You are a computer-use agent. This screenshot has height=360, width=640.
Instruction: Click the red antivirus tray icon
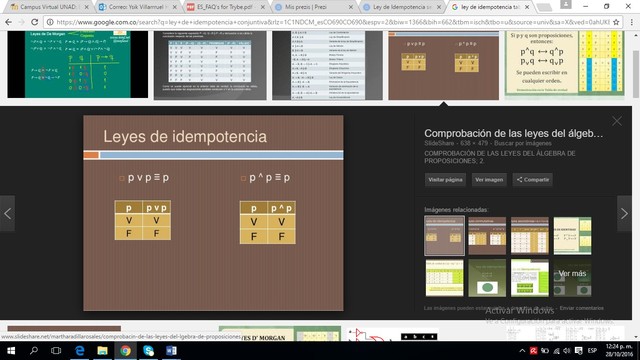533,351
